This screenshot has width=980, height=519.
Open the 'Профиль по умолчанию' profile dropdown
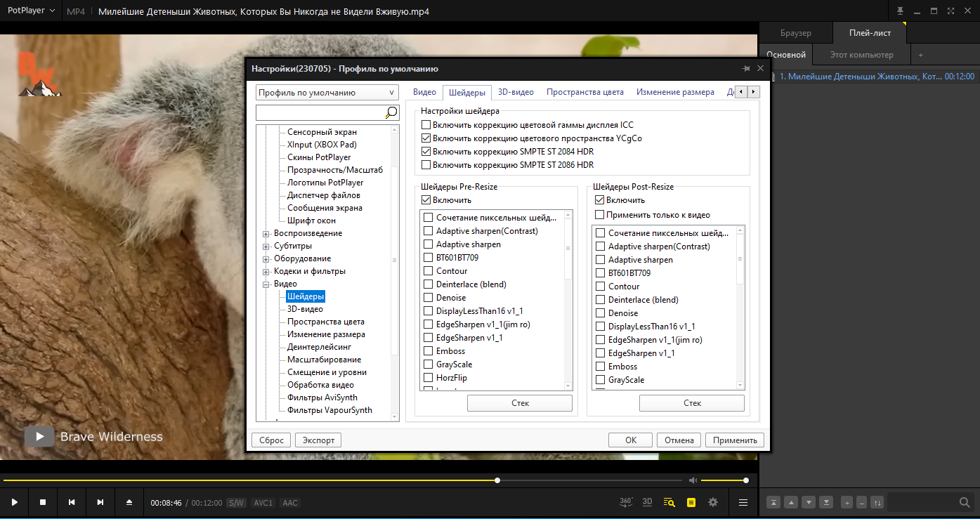[x=327, y=93]
